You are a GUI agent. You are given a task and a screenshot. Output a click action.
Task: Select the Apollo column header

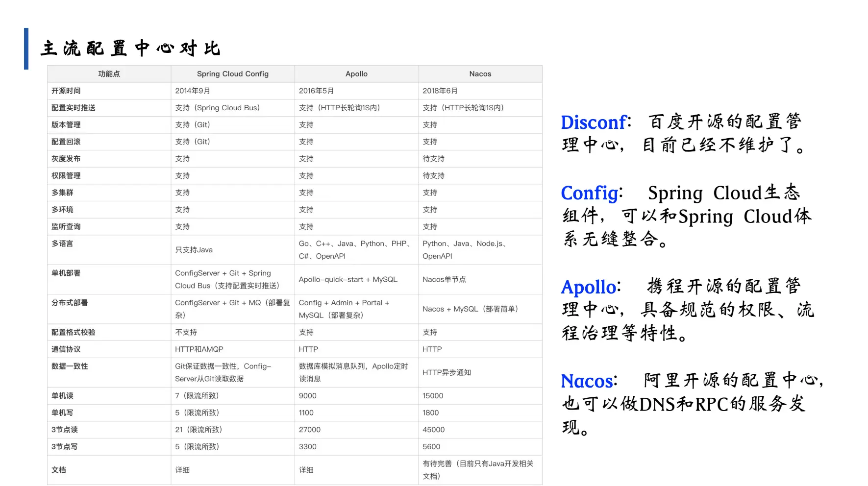pyautogui.click(x=356, y=74)
